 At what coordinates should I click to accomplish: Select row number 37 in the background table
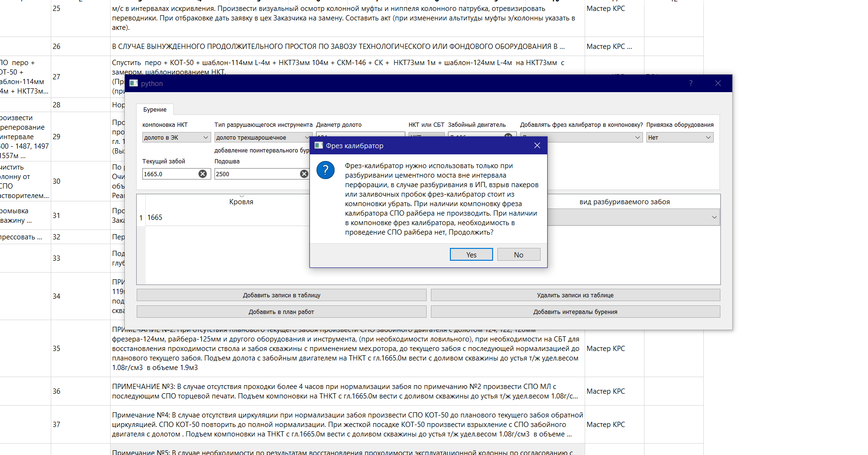pyautogui.click(x=81, y=425)
